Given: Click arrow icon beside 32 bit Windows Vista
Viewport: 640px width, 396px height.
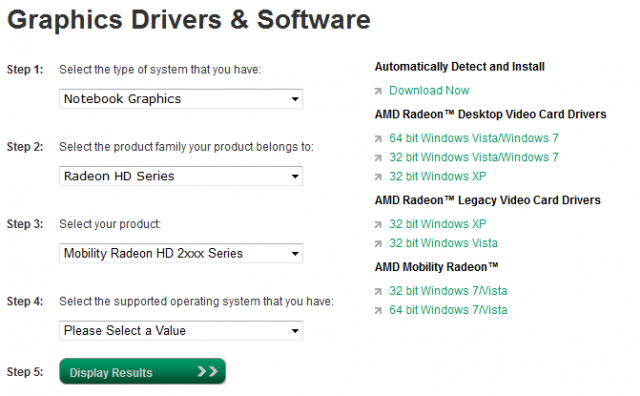Looking at the screenshot, I should (x=378, y=244).
